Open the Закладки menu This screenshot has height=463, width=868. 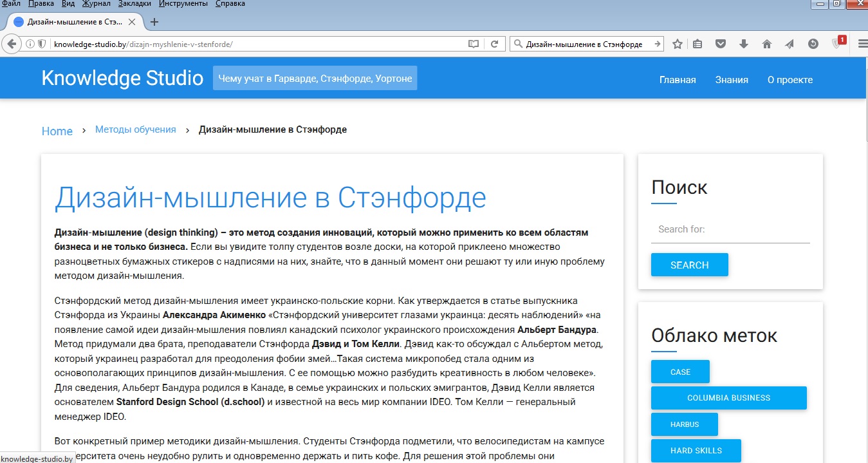tap(134, 4)
